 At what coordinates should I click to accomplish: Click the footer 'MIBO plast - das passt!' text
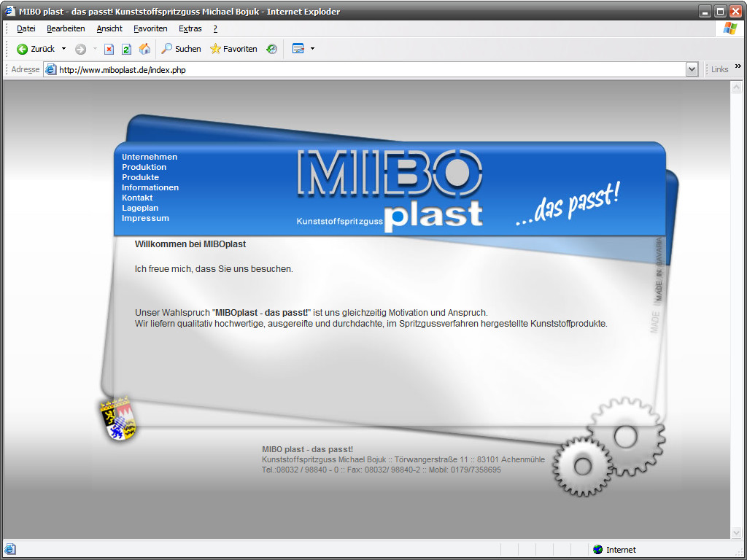pos(307,449)
